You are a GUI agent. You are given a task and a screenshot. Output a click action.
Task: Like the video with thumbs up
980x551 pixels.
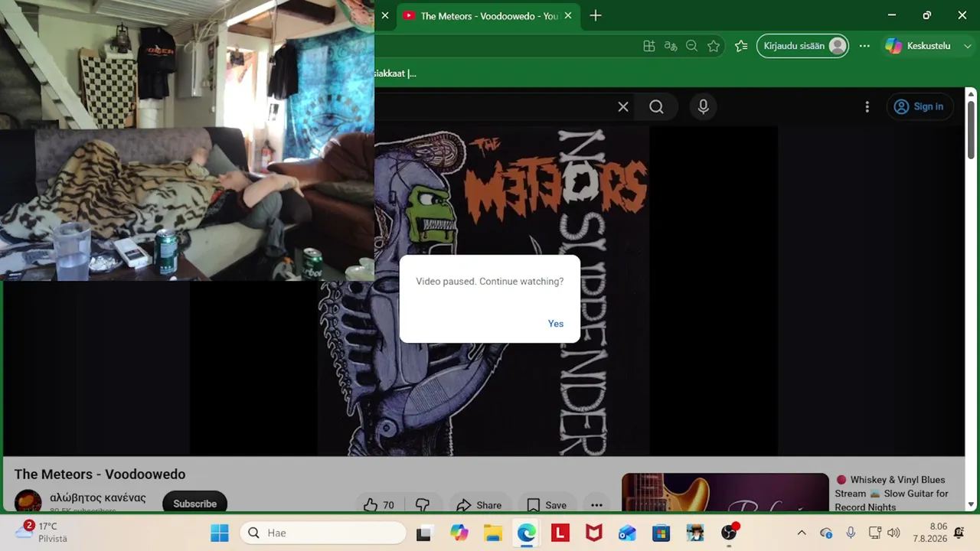tap(380, 504)
